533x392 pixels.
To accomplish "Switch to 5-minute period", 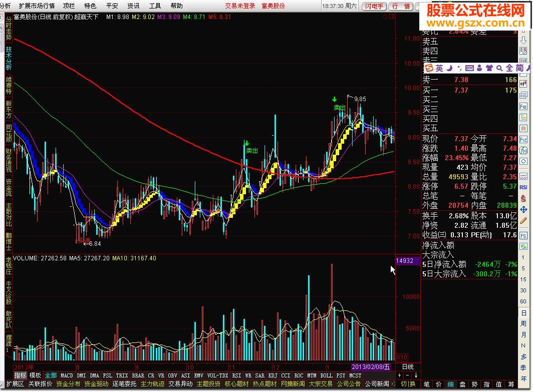I will coord(523,268).
